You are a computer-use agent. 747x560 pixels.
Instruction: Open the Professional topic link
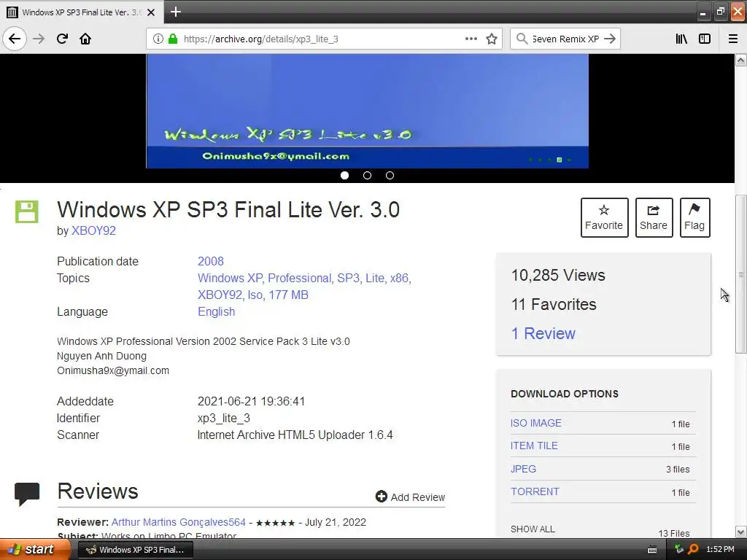pyautogui.click(x=300, y=278)
